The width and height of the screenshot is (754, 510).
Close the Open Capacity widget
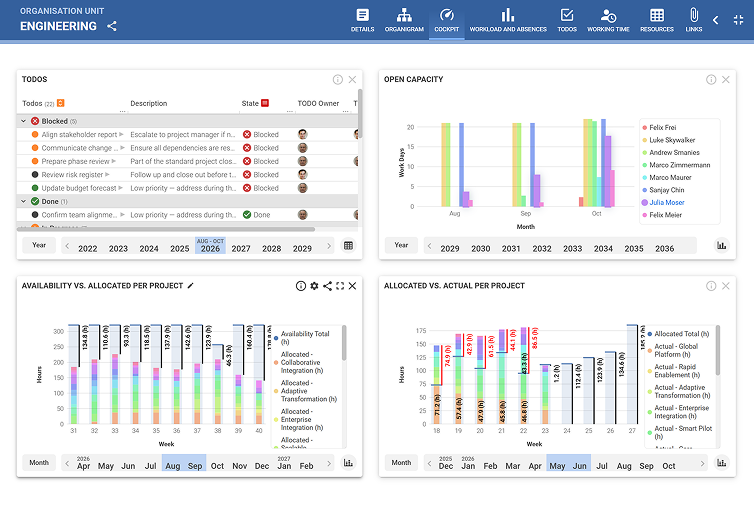[x=726, y=79]
